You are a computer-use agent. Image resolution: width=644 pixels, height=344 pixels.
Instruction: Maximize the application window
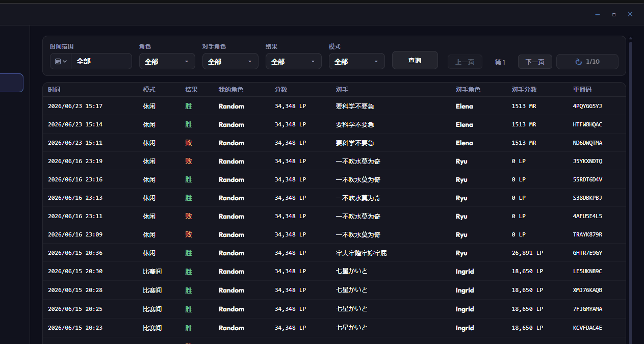614,14
